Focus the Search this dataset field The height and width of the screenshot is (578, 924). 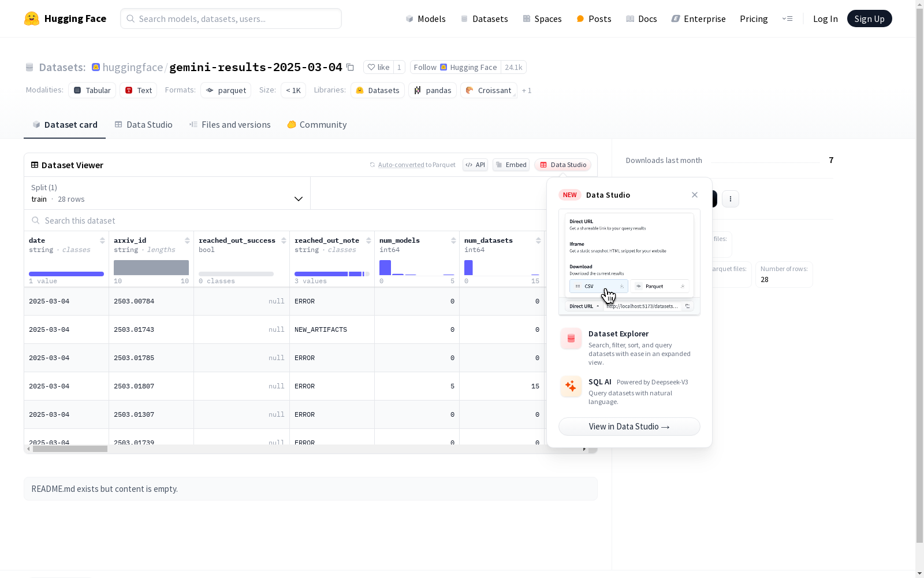pos(286,220)
